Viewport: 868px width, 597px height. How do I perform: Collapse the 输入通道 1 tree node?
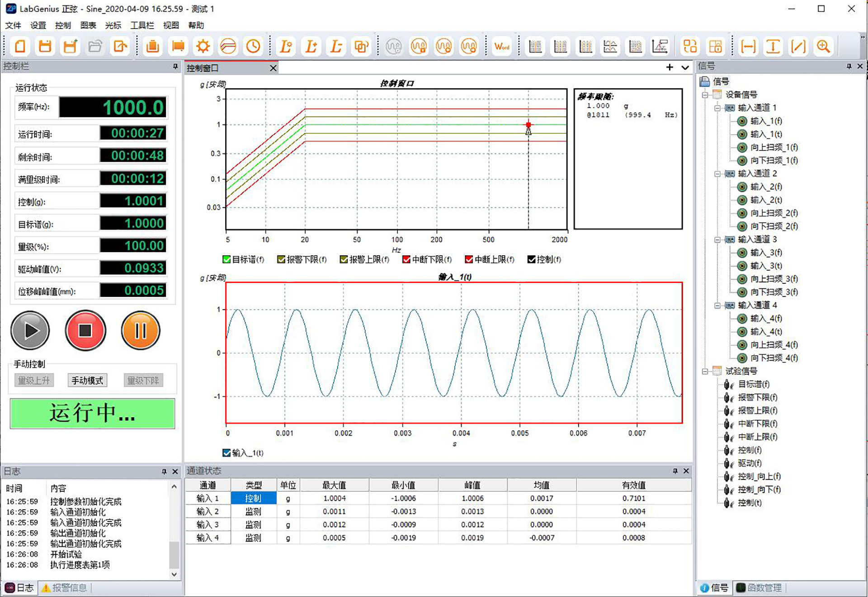[717, 108]
